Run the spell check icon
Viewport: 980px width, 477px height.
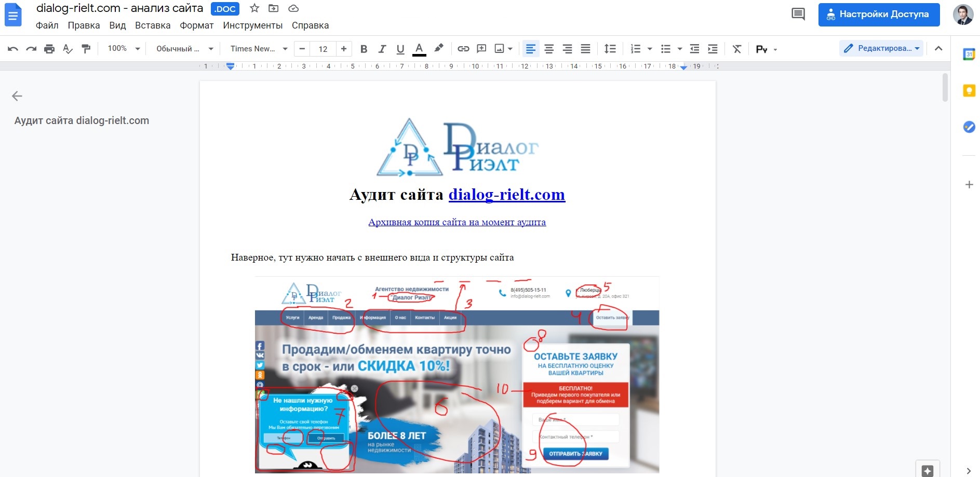pyautogui.click(x=68, y=49)
